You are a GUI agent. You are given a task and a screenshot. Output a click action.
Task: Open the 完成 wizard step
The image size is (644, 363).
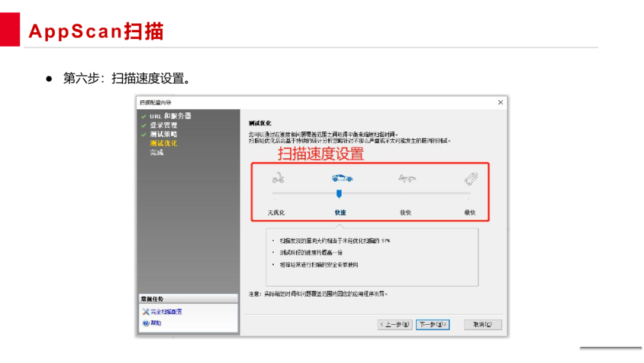[x=156, y=152]
